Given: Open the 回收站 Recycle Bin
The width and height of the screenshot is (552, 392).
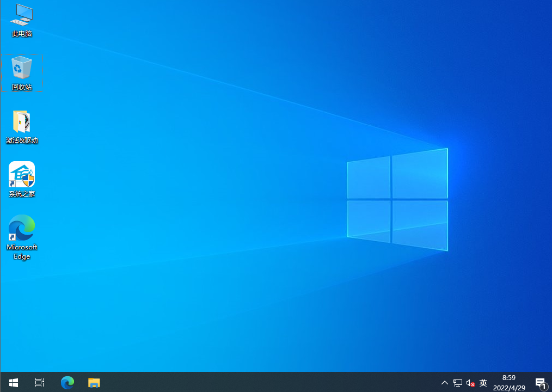Looking at the screenshot, I should 22,70.
